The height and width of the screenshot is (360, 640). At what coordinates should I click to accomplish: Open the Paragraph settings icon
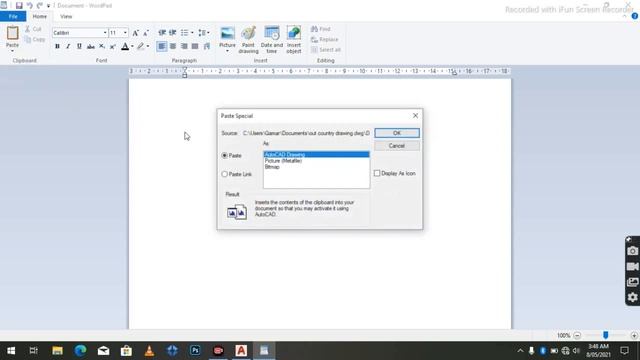point(207,47)
